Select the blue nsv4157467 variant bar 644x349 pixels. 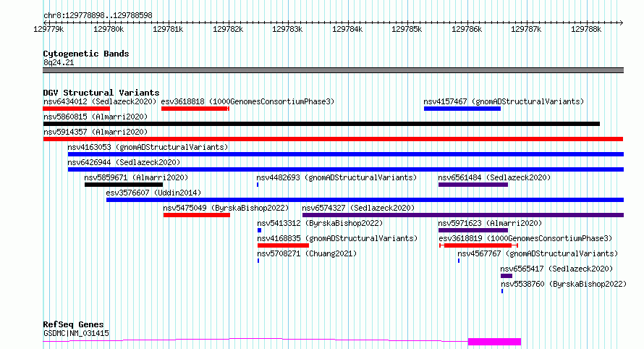462,109
